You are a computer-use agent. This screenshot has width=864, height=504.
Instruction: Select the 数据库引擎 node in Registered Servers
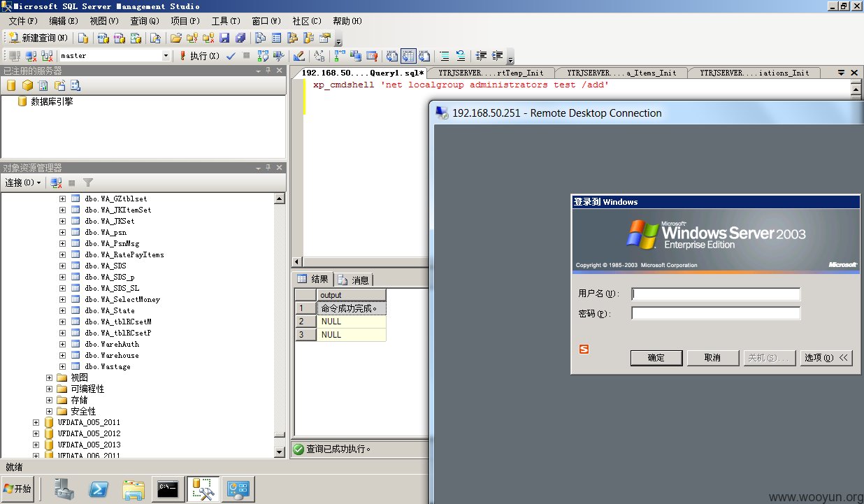tap(52, 101)
